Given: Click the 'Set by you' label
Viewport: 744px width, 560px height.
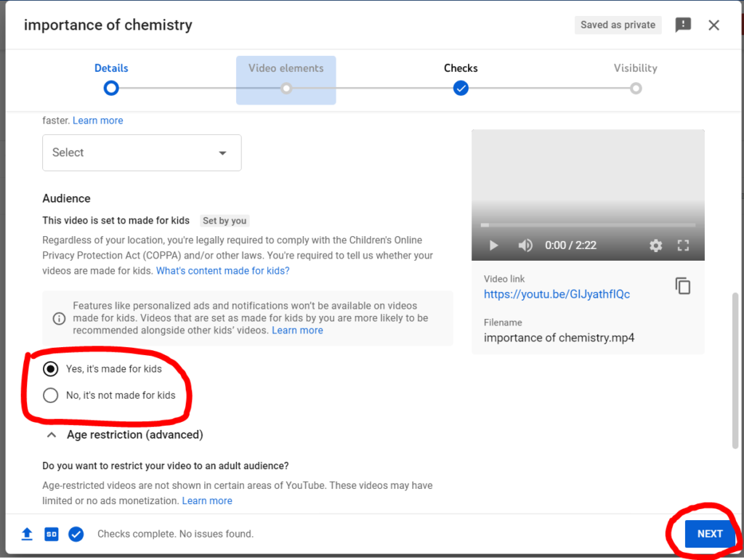Looking at the screenshot, I should point(225,221).
